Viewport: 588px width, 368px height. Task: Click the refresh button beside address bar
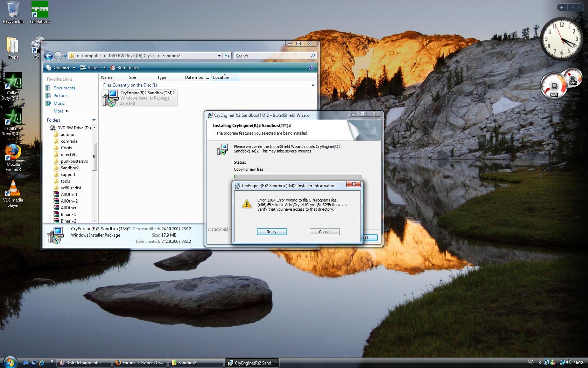pos(227,56)
